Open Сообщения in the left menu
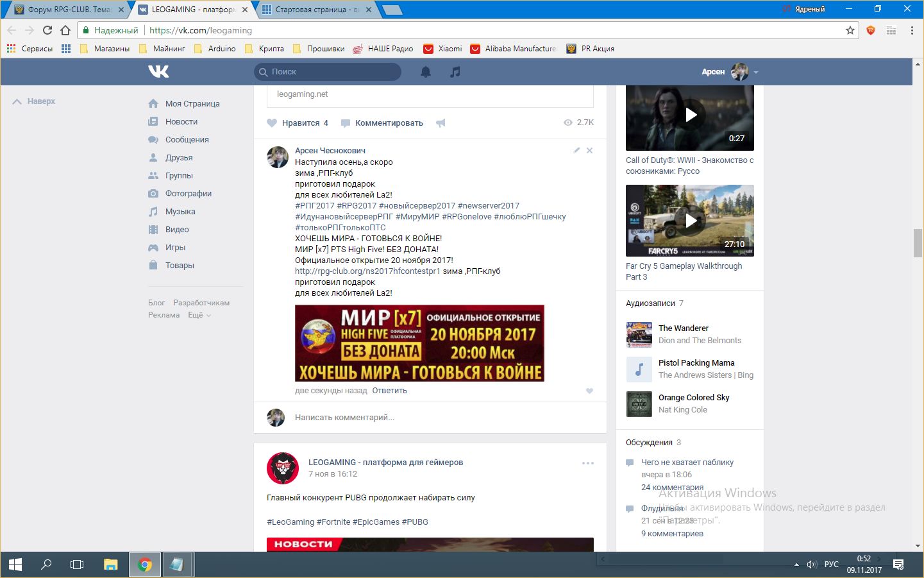The width and height of the screenshot is (924, 578). (x=187, y=140)
